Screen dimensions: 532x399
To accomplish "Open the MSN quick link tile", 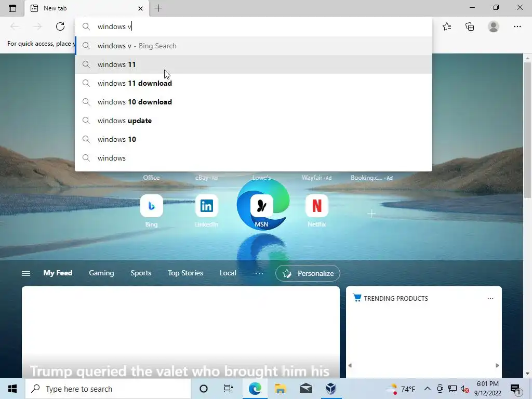I will pyautogui.click(x=262, y=206).
